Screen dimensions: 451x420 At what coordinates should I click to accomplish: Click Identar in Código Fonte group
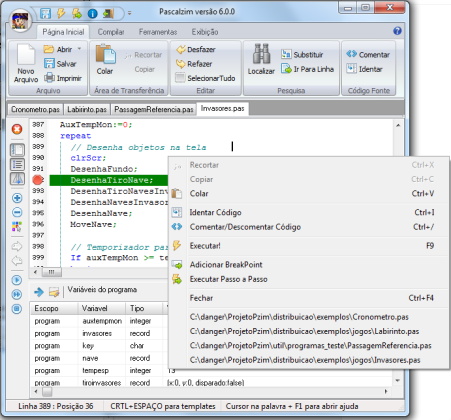tap(364, 69)
